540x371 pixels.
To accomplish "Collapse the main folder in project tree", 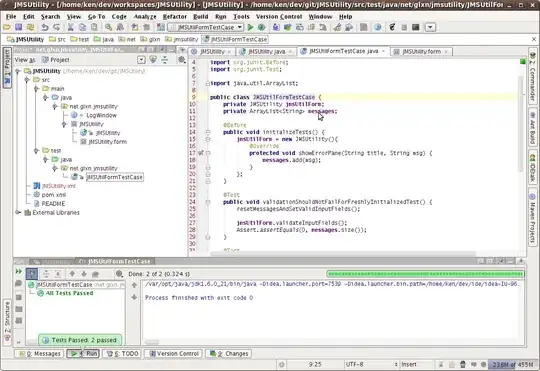I will [36, 89].
